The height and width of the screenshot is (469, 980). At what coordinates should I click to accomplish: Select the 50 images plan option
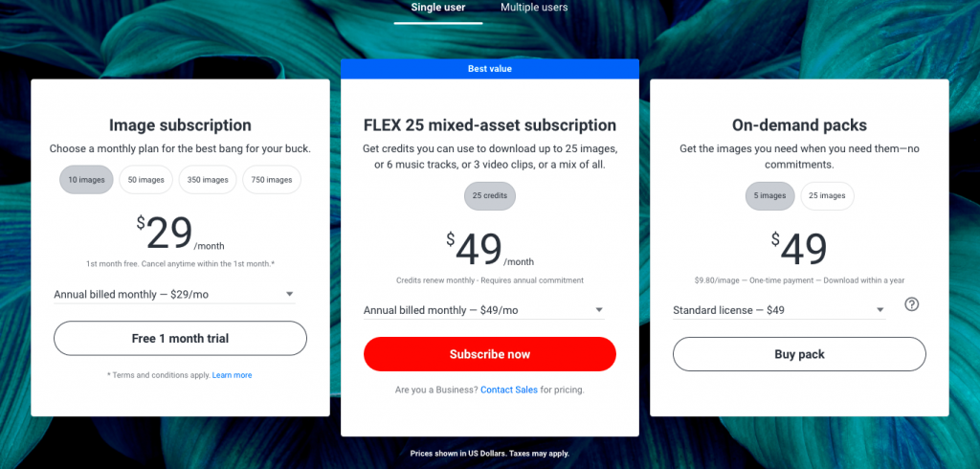pyautogui.click(x=146, y=180)
